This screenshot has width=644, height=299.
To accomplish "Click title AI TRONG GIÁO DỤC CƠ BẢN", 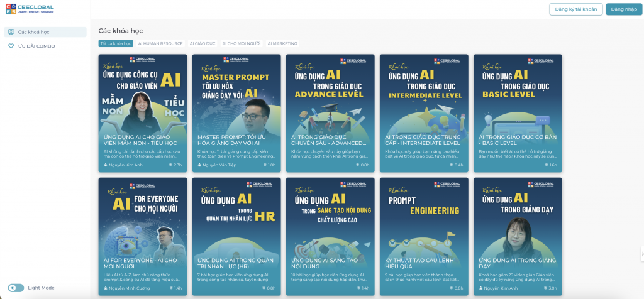I will pyautogui.click(x=518, y=140).
